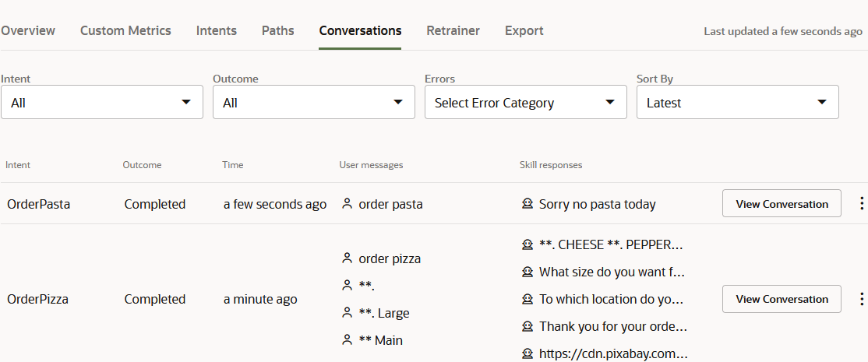Select the Paths tab
868x362 pixels.
click(x=278, y=31)
